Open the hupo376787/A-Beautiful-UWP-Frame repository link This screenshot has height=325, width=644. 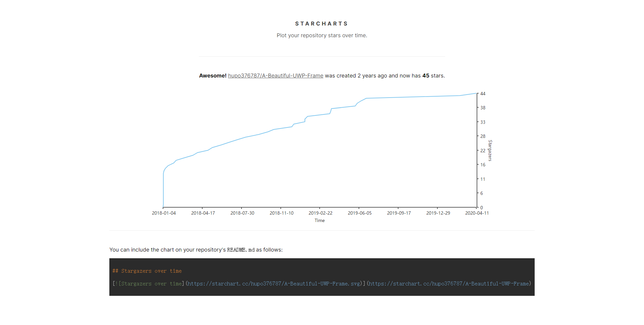pos(276,76)
